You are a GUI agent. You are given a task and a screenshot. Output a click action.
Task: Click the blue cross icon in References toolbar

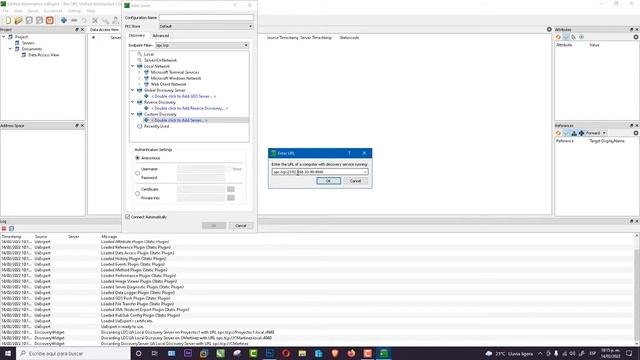[x=581, y=133]
